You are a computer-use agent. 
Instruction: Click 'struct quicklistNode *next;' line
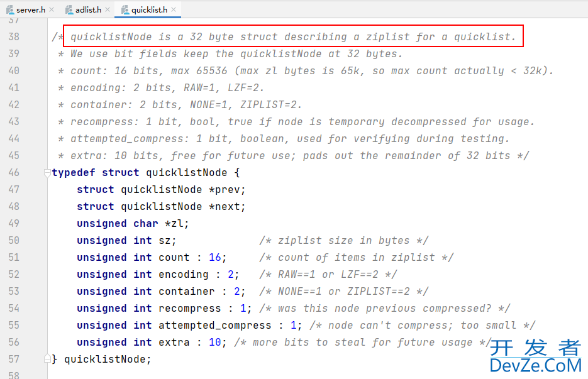pos(161,206)
